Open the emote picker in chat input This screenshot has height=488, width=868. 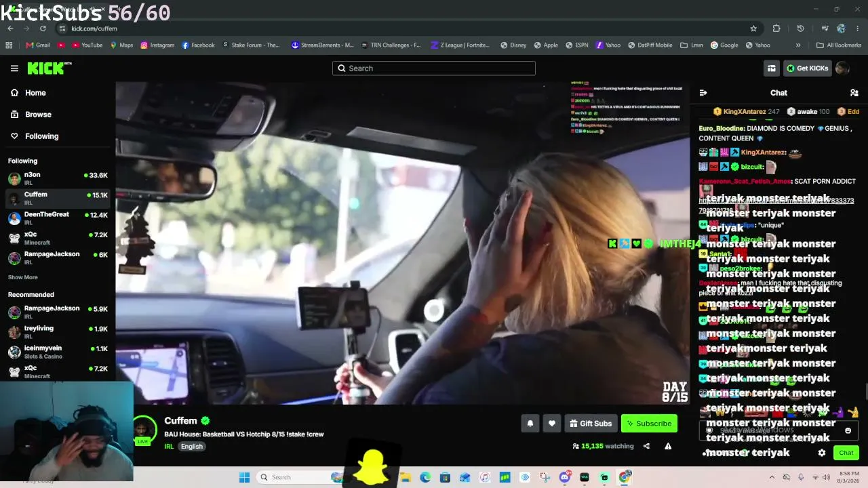848,430
